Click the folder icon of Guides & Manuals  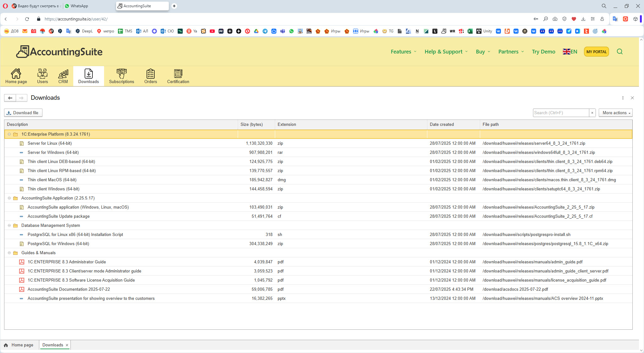[15, 253]
